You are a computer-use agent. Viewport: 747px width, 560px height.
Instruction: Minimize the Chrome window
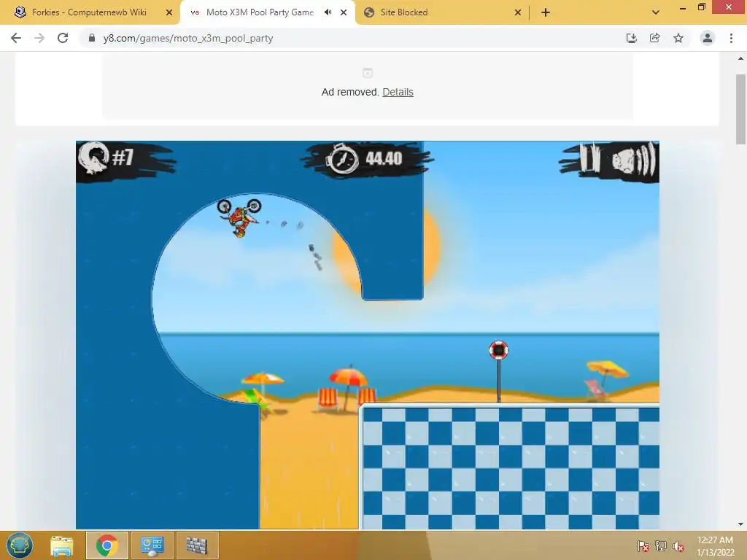click(x=683, y=7)
